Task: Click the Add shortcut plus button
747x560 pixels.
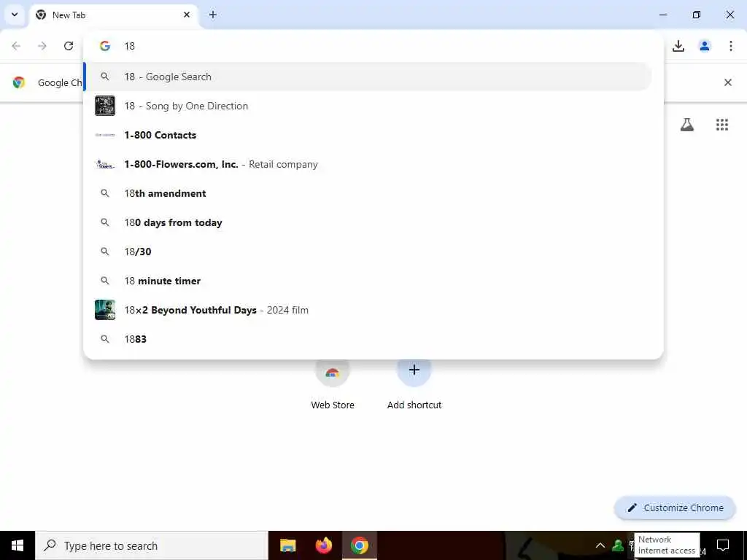Action: pos(414,370)
